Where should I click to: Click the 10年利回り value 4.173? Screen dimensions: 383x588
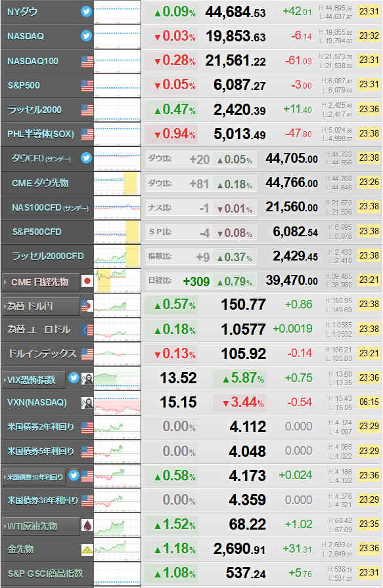point(248,476)
